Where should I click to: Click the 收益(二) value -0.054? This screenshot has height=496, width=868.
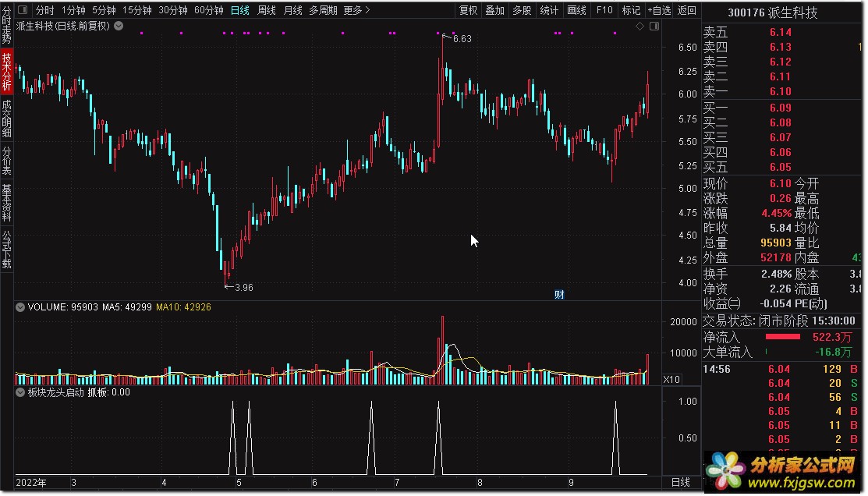tap(776, 304)
